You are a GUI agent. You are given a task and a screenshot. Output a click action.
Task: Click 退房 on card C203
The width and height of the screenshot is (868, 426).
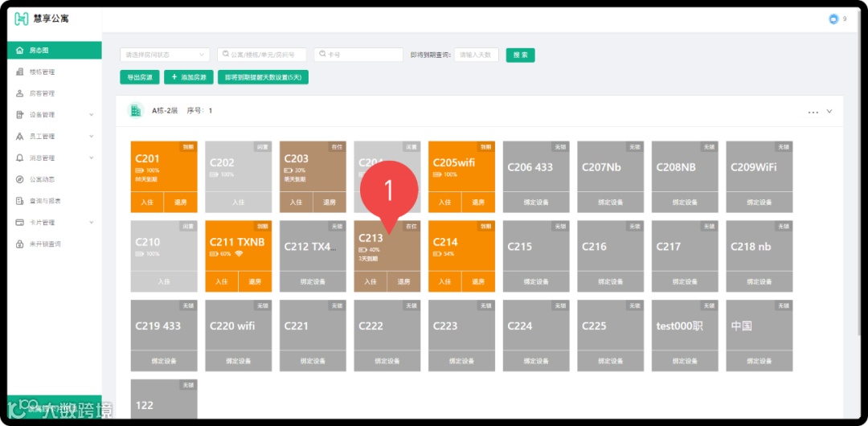pos(330,203)
